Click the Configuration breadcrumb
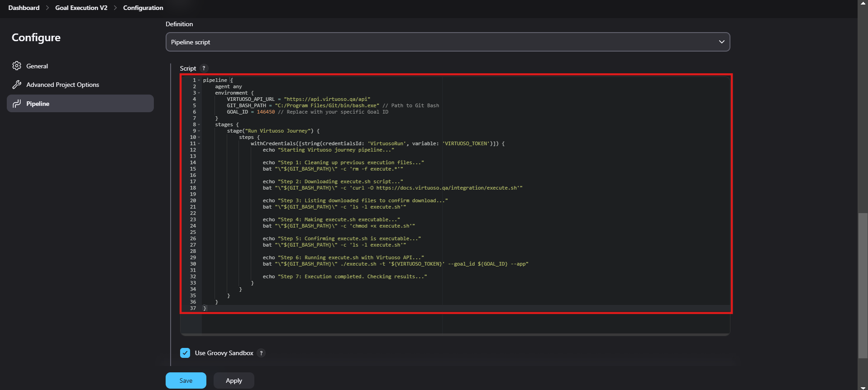Image resolution: width=868 pixels, height=390 pixels. tap(143, 8)
